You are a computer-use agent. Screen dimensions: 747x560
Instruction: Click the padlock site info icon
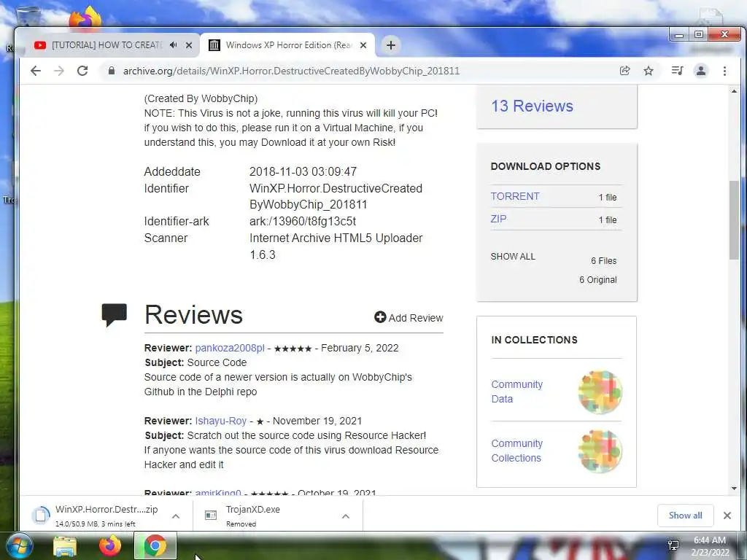tap(112, 71)
